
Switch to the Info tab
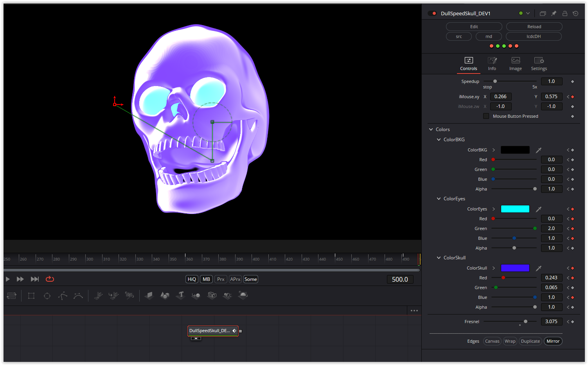point(492,64)
